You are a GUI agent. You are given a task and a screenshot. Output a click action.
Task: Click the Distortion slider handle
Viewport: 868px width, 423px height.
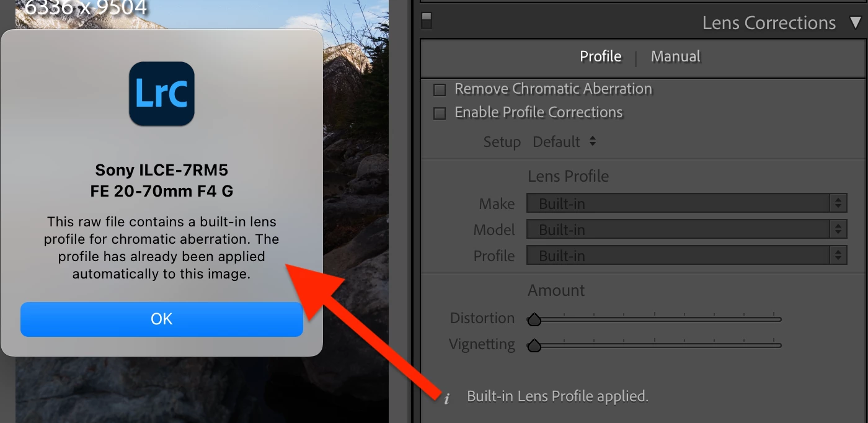pos(534,320)
